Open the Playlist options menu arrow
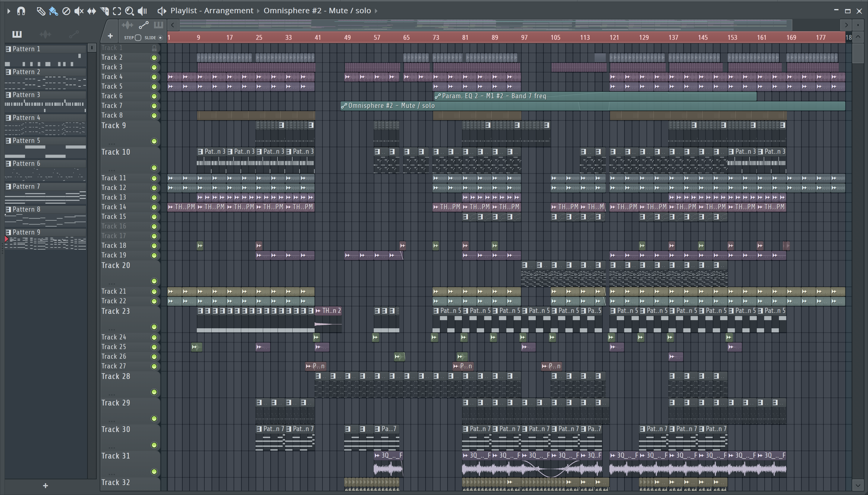 click(9, 11)
